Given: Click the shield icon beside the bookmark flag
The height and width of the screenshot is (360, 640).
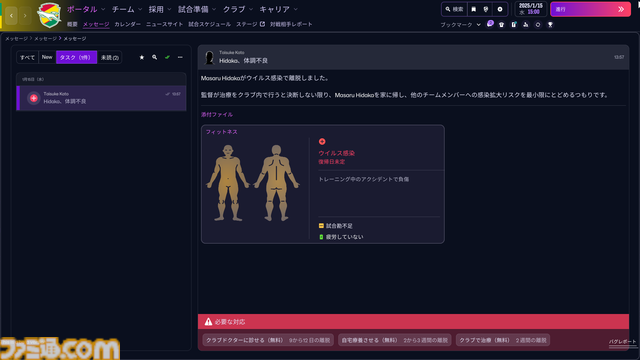Looking at the screenshot, I should (x=486, y=9).
